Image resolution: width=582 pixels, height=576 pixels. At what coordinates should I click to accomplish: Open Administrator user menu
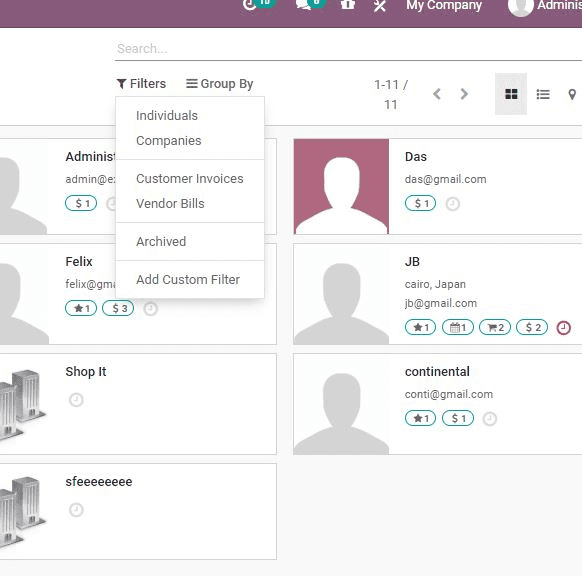click(x=545, y=6)
